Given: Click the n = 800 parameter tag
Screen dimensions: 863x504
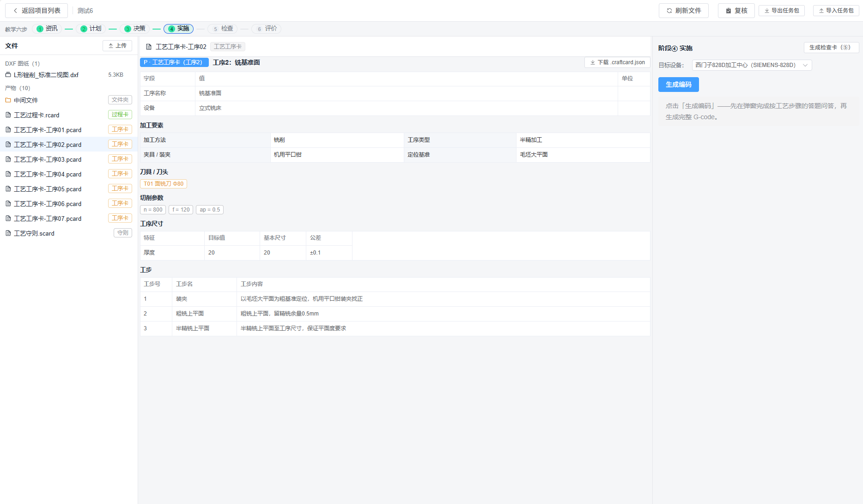Looking at the screenshot, I should tap(153, 210).
